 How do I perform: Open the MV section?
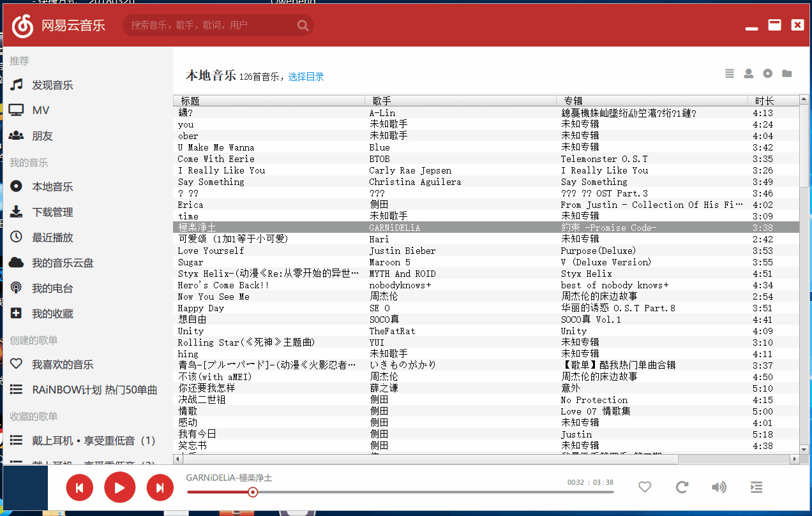point(41,110)
